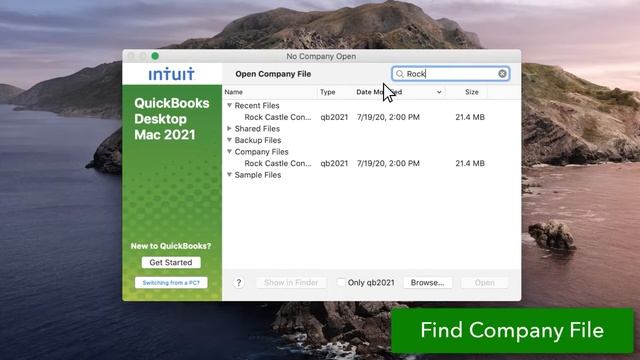640x360 pixels.
Task: Click 7/19/20, 2:00 PM in Recent Files row
Action: tap(388, 117)
